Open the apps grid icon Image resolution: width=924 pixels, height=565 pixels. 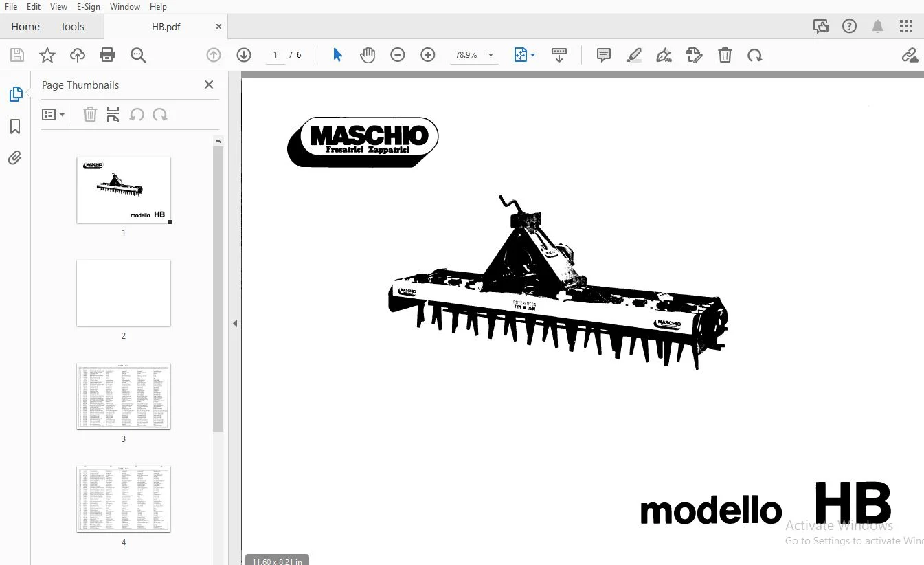pyautogui.click(x=906, y=26)
